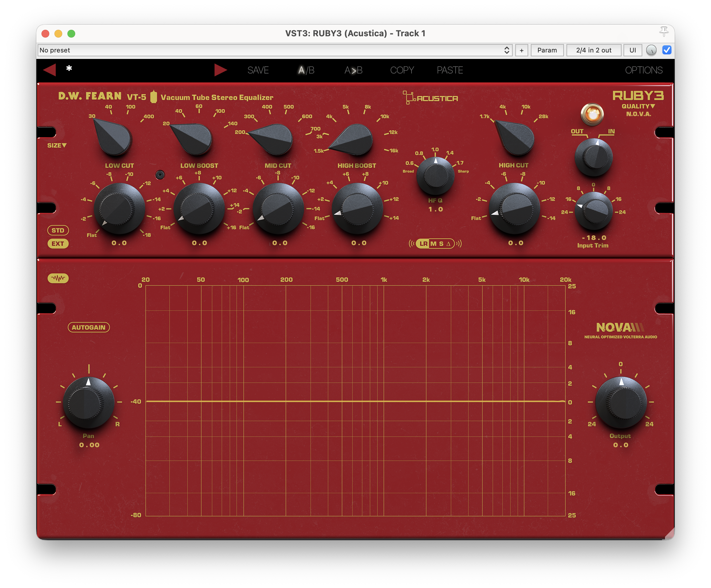This screenshot has height=588, width=711.
Task: Click the delta (Δ) monitoring icon
Action: point(448,243)
